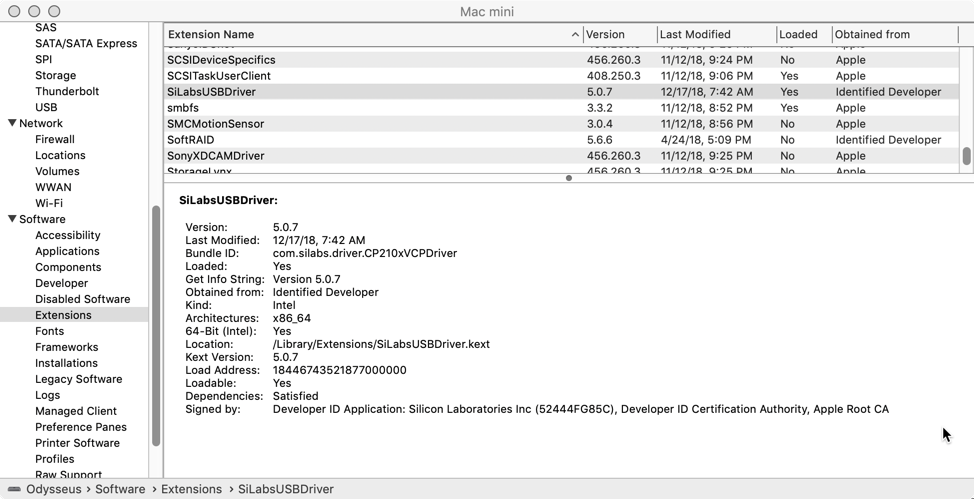Click the Bundle ID value com.silabs.driver.CP210xVCPDriver
The height and width of the screenshot is (499, 974).
pos(365,254)
